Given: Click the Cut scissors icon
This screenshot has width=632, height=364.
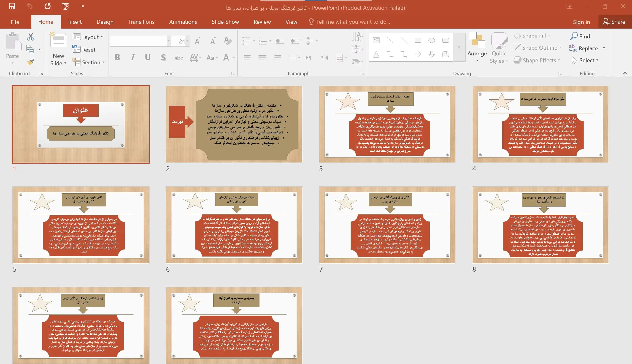Looking at the screenshot, I should (31, 37).
